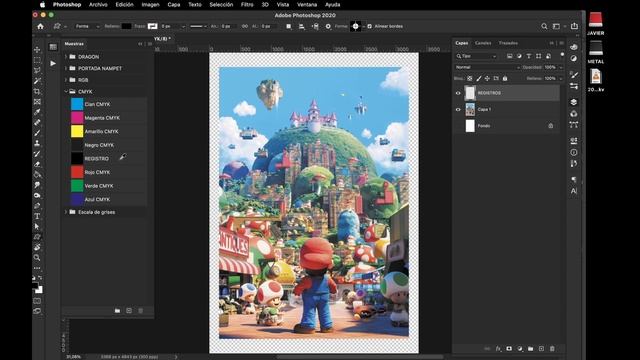Toggle lock image pixels brush button

[478, 78]
